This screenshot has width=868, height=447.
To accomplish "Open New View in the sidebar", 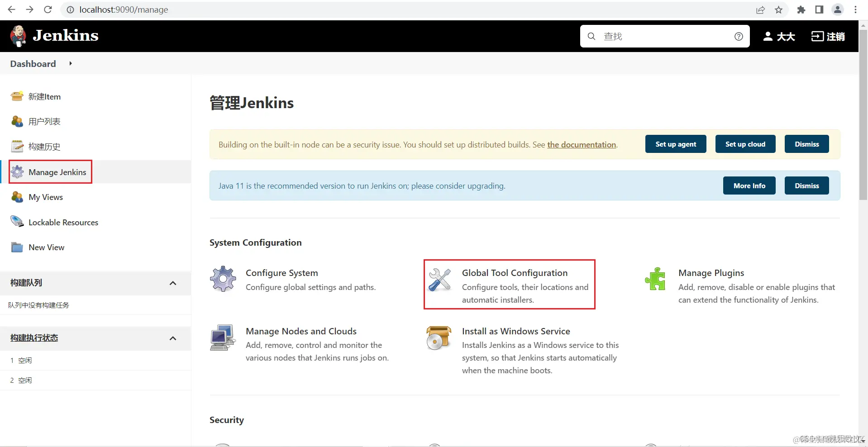I will (47, 247).
